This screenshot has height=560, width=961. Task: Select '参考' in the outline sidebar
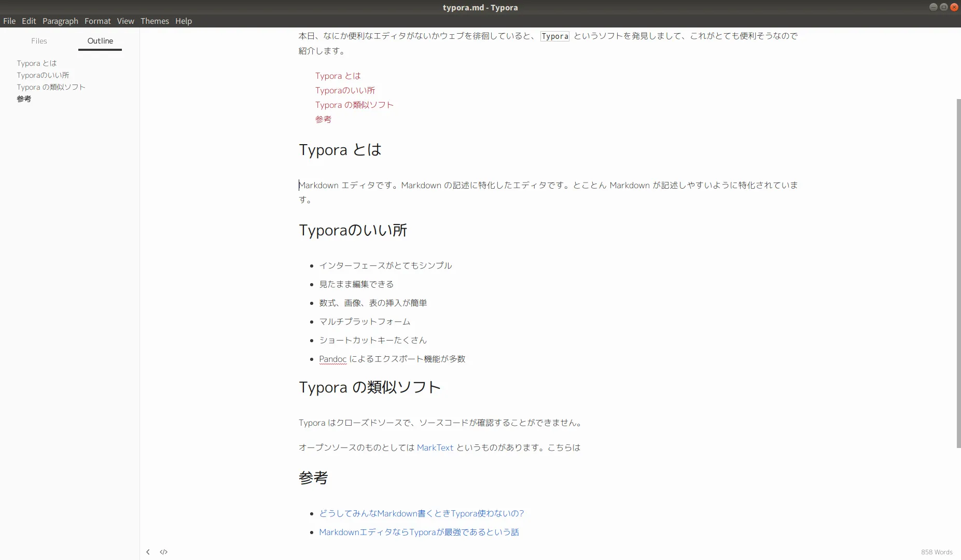(24, 99)
